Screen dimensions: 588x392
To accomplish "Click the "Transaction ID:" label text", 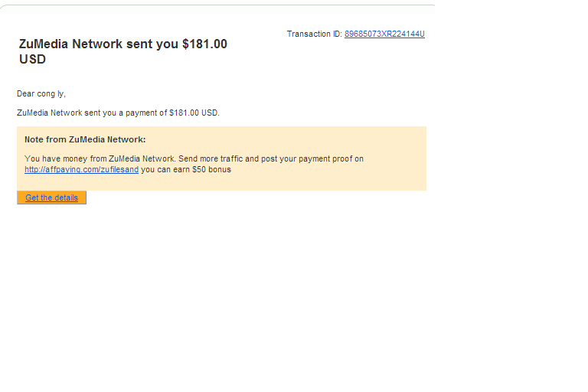I will pyautogui.click(x=314, y=34).
